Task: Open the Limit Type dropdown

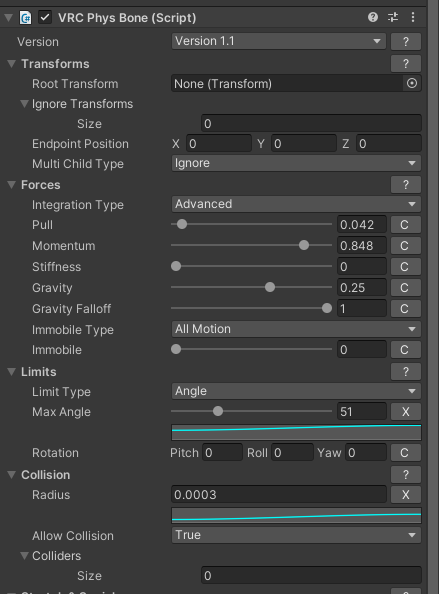Action: pos(296,391)
